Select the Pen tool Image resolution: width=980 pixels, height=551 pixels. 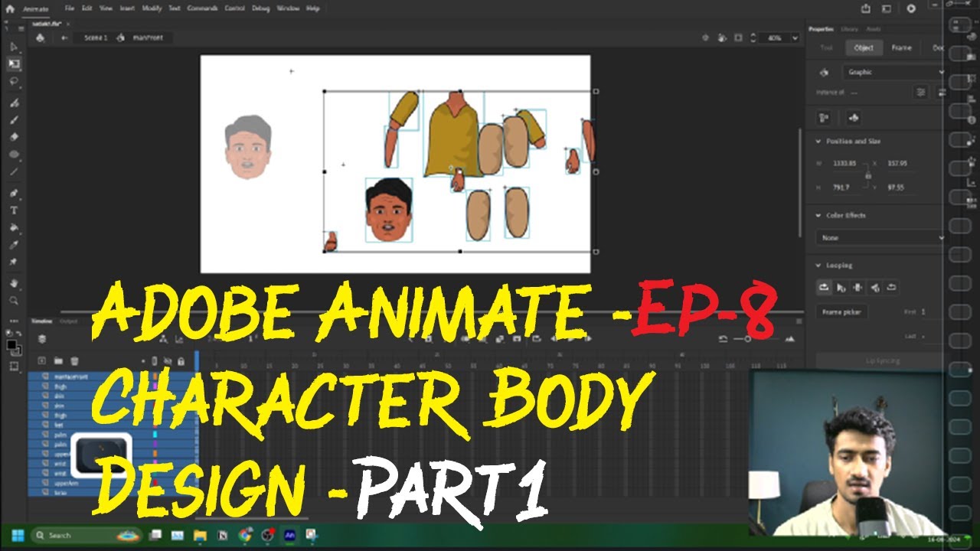pyautogui.click(x=14, y=193)
